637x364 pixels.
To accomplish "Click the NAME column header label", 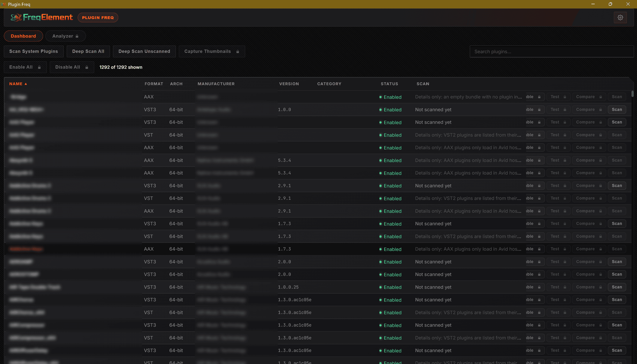I will 16,84.
